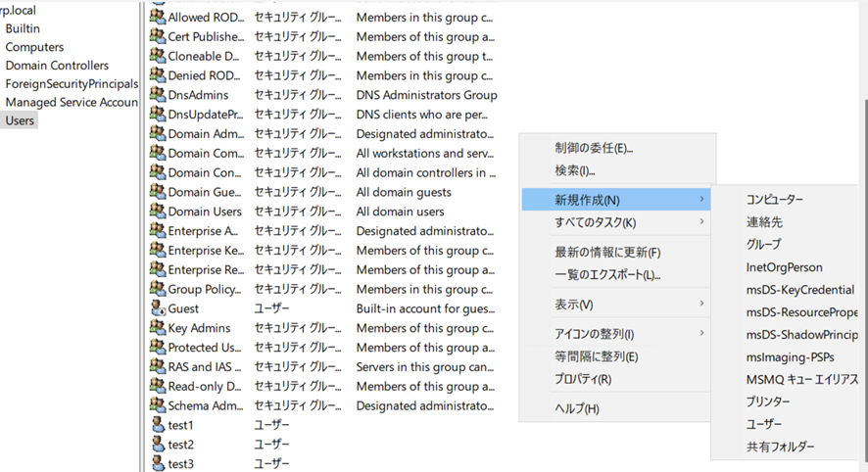Screen dimensions: 868x472
Task: Select the ForeignSecurityPrincipals tree node
Action: pyautogui.click(x=72, y=83)
